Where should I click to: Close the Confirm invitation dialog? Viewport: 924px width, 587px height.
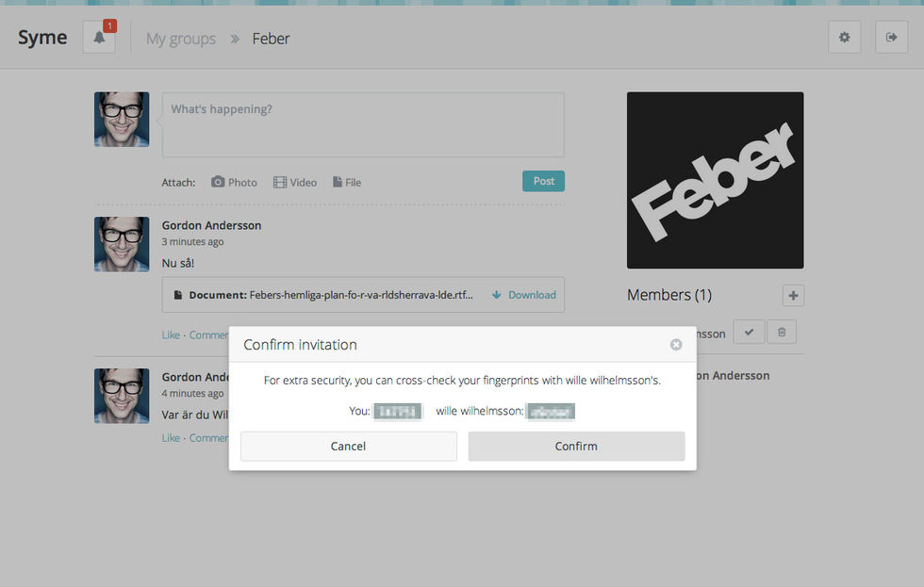point(676,345)
